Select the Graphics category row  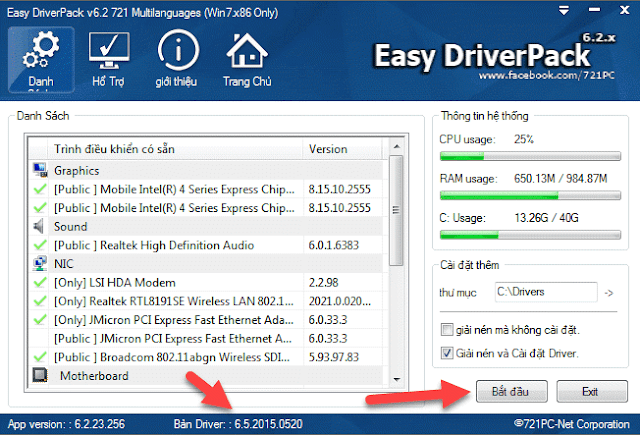(207, 170)
